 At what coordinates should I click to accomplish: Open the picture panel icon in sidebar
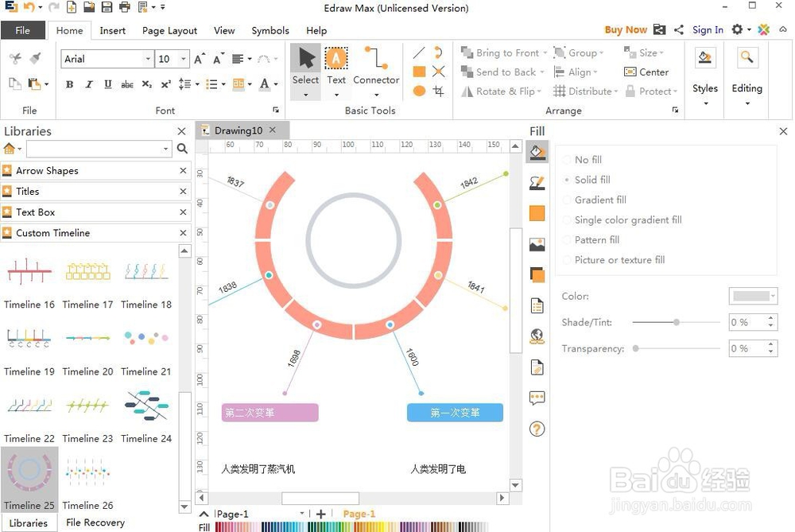pos(537,244)
